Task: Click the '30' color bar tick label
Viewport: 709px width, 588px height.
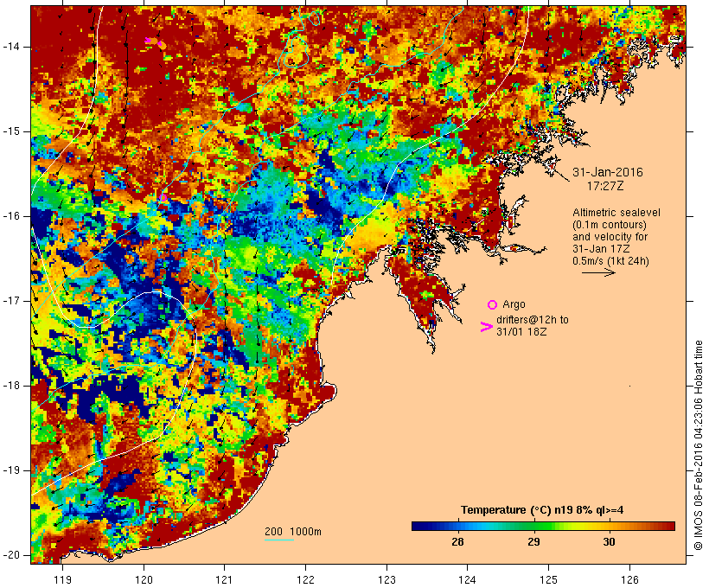Action: [x=609, y=542]
